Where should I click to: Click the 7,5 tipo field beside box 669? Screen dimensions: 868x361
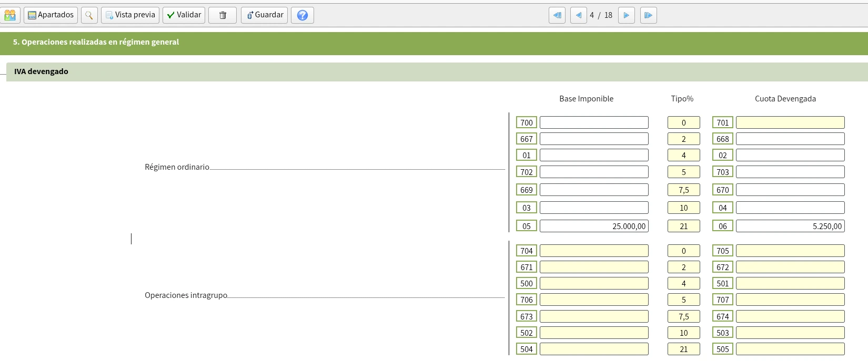pyautogui.click(x=683, y=190)
